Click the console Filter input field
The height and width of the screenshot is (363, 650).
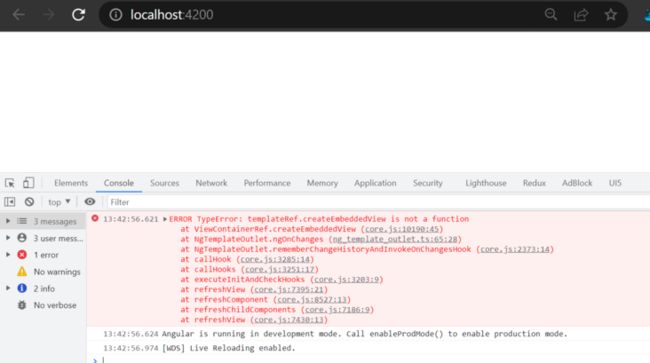[x=373, y=202]
